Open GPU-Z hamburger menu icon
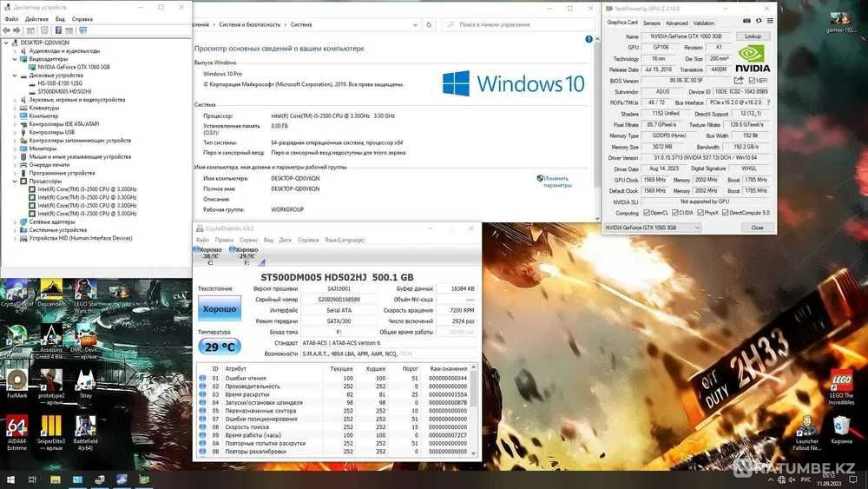The height and width of the screenshot is (489, 868). pos(770,21)
